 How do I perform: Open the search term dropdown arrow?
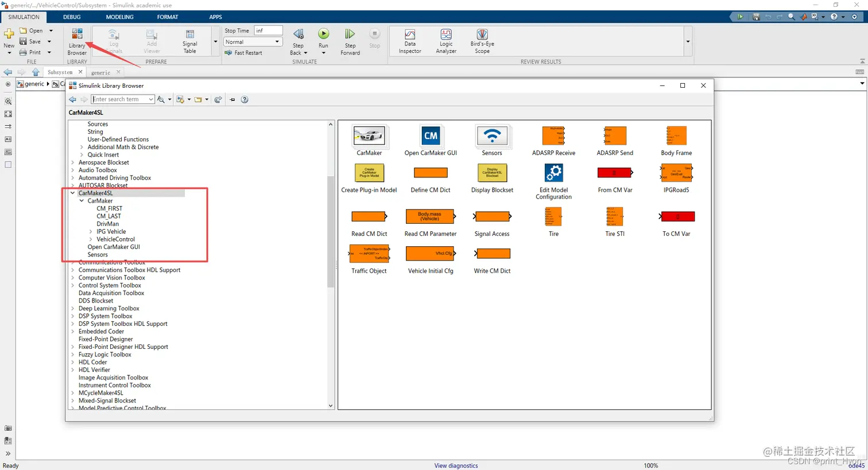click(x=151, y=99)
